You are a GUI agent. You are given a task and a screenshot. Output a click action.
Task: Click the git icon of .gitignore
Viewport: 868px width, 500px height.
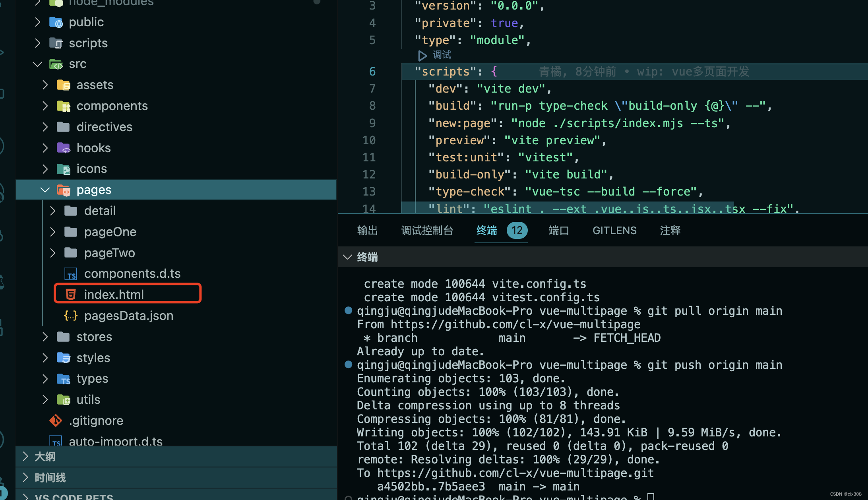pyautogui.click(x=56, y=421)
